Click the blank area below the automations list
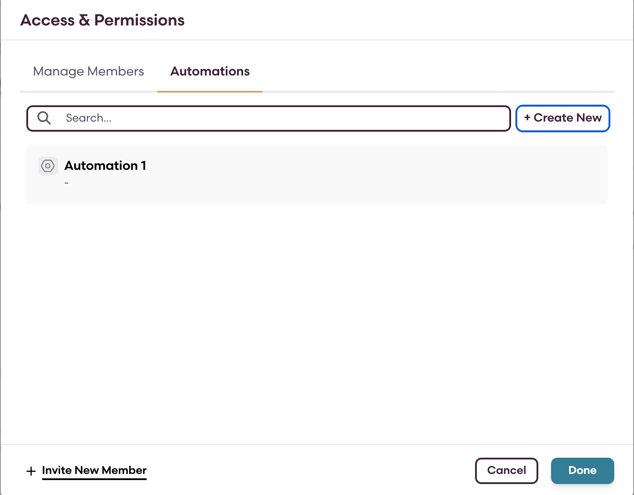 coord(316,320)
